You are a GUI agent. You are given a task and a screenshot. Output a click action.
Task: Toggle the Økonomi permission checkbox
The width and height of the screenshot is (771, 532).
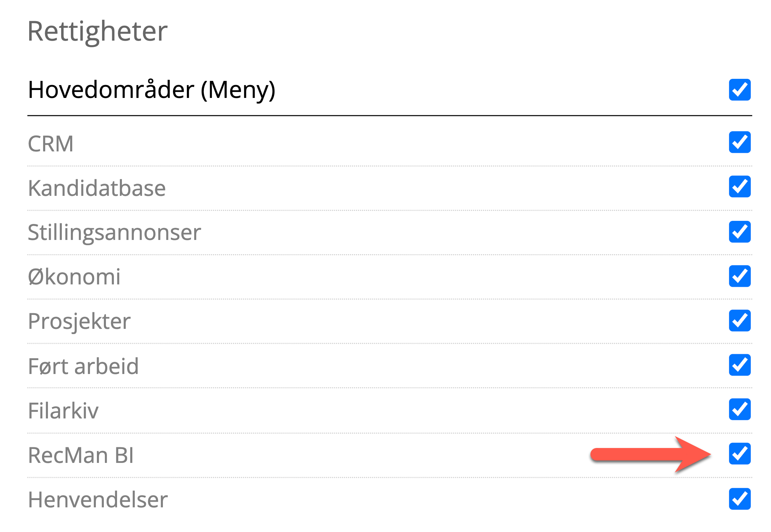point(740,276)
